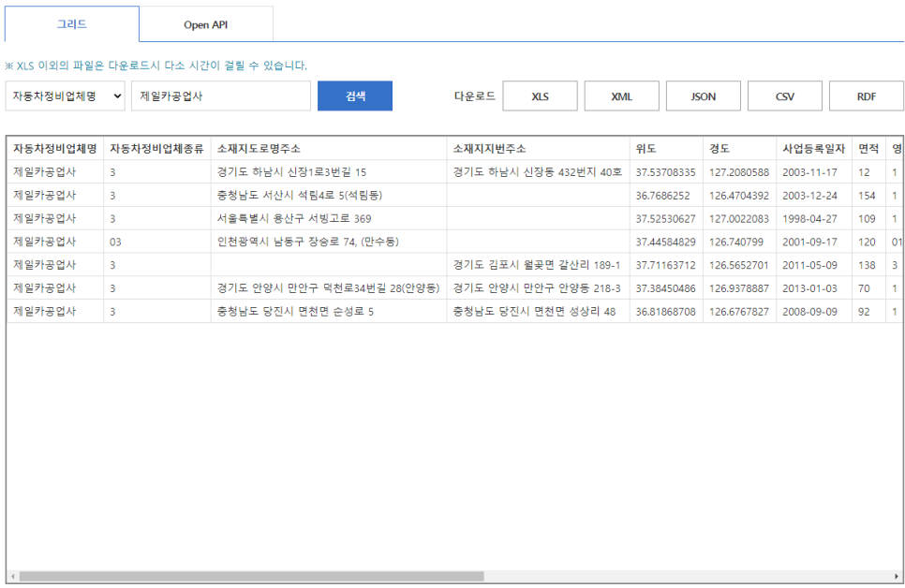
Task: Click the left arrow of horizontal scrollbar
Action: coord(13,577)
